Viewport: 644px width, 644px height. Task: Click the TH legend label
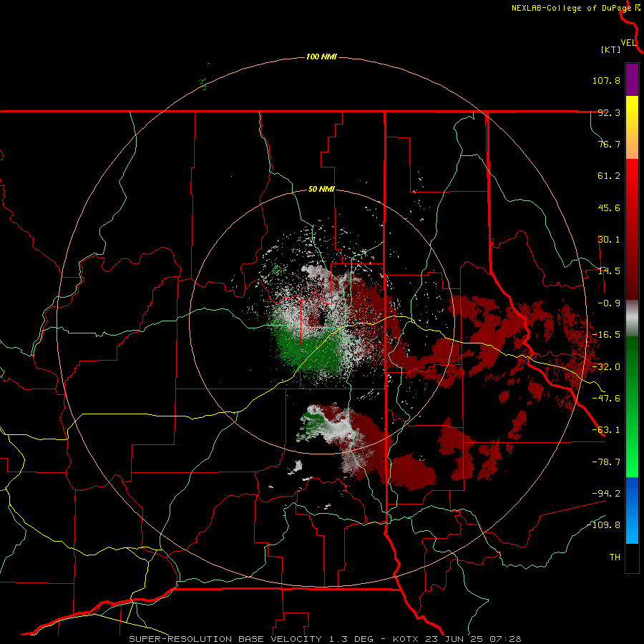[x=615, y=557]
